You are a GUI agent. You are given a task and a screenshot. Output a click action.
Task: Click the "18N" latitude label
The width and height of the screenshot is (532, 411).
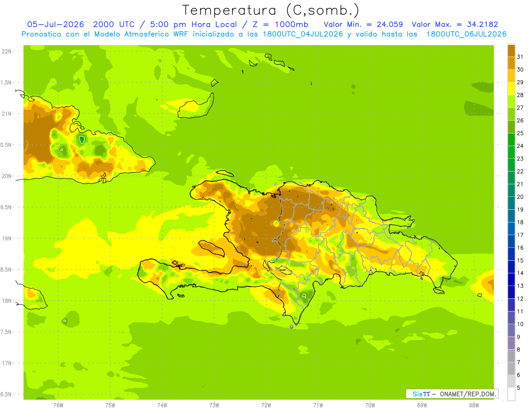coord(7,301)
